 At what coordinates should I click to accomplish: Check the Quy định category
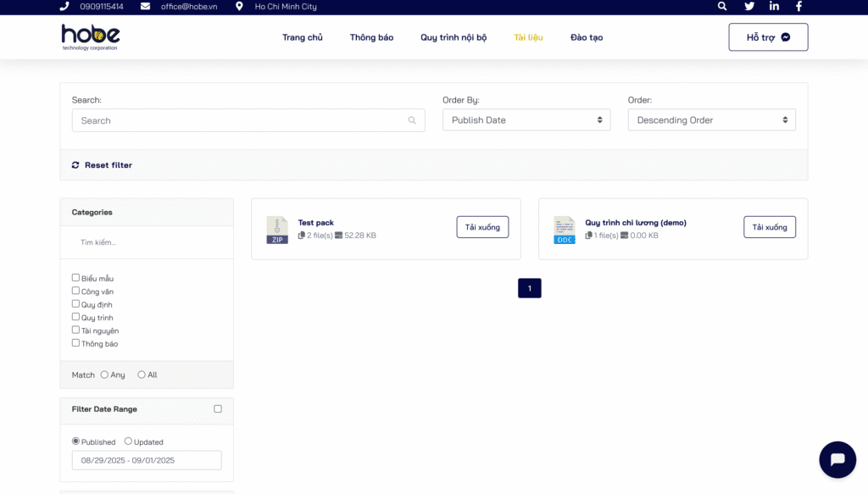click(x=75, y=303)
